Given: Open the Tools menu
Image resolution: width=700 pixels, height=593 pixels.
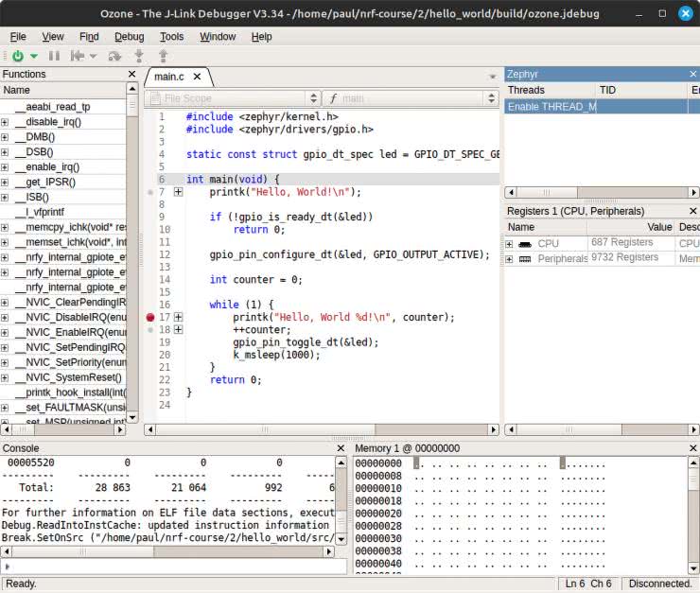Looking at the screenshot, I should [171, 36].
